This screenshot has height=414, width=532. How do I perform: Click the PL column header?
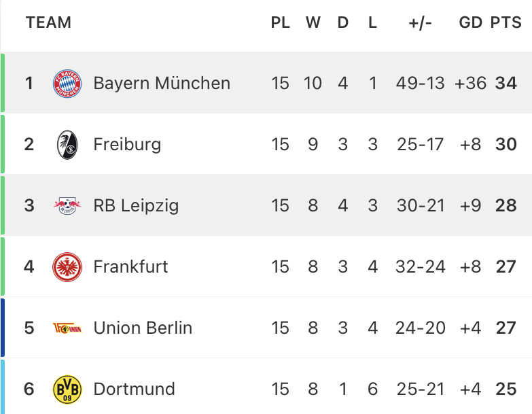coord(280,22)
